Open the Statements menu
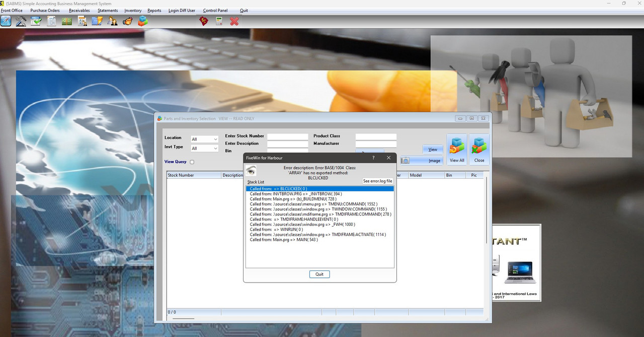The height and width of the screenshot is (337, 644). click(x=108, y=11)
